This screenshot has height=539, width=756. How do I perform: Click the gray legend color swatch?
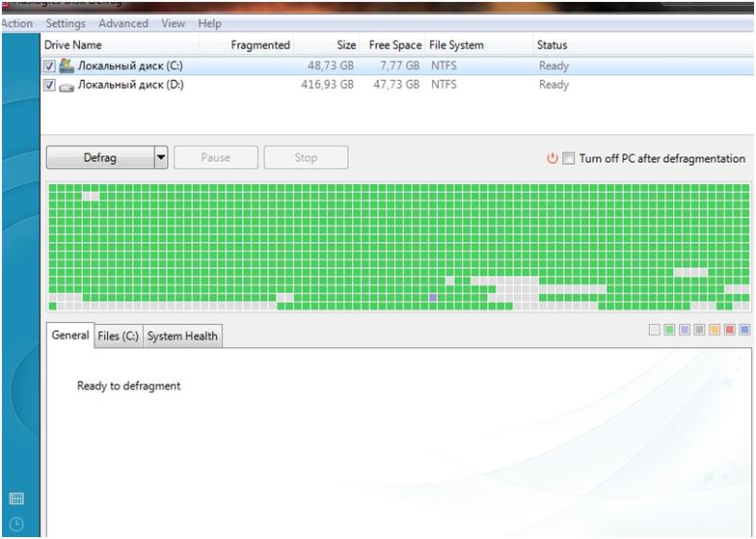point(700,330)
